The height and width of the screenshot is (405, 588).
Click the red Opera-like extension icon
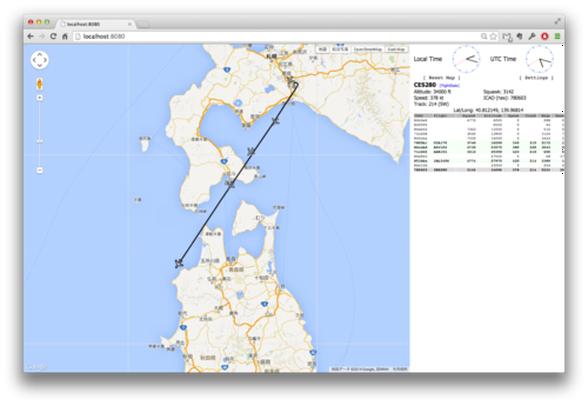point(545,36)
